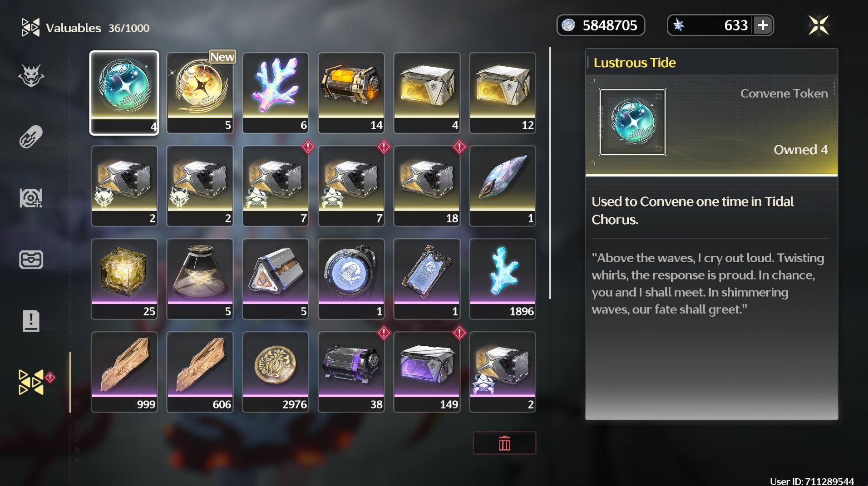The height and width of the screenshot is (486, 868).
Task: Pick the orange supply canister with 14
Action: pyautogui.click(x=351, y=93)
